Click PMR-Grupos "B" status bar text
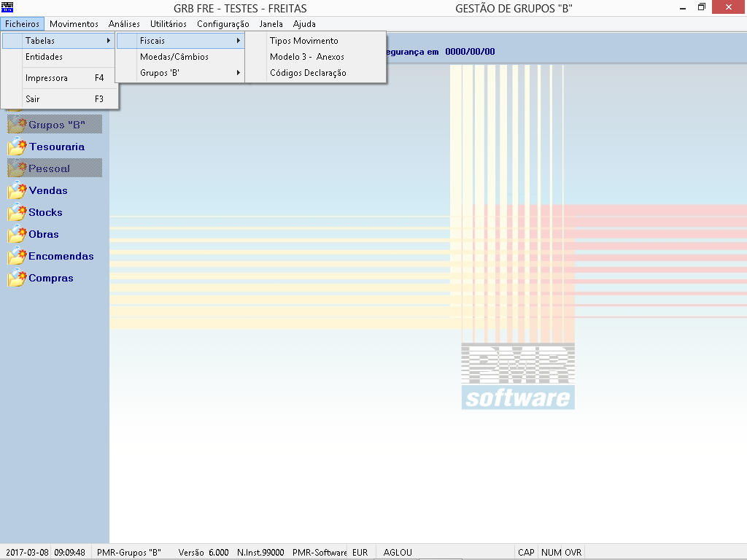This screenshot has height=560, width=747. click(128, 553)
